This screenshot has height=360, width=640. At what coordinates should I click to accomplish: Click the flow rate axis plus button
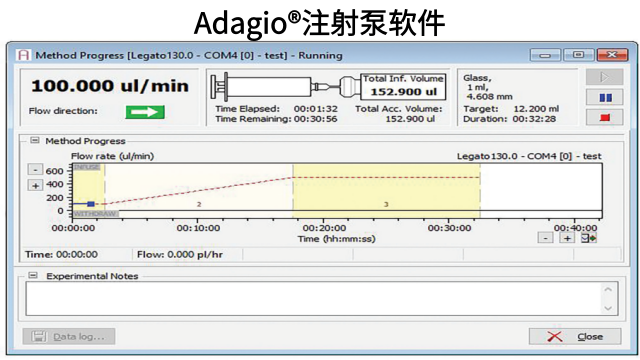(x=36, y=186)
